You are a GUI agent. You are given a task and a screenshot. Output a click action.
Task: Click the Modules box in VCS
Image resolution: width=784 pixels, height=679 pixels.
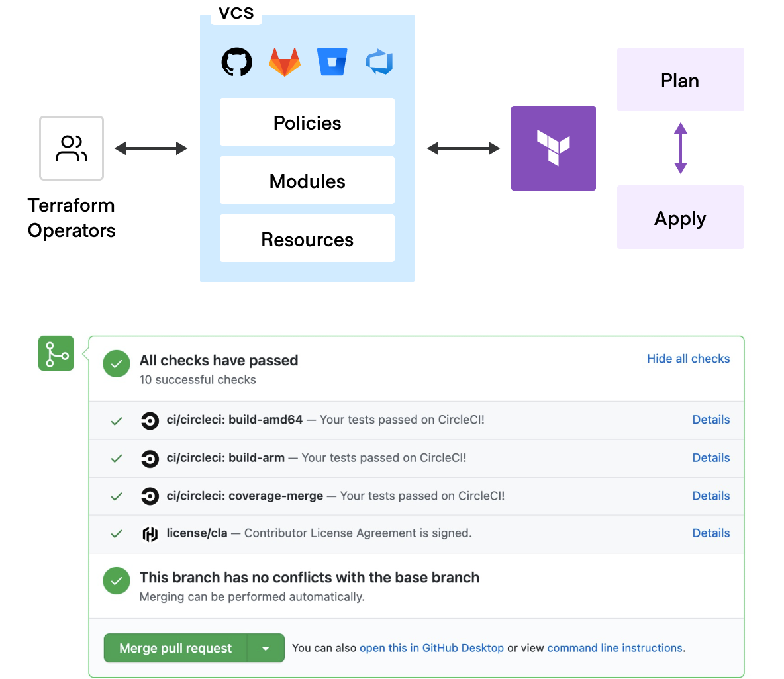(307, 181)
